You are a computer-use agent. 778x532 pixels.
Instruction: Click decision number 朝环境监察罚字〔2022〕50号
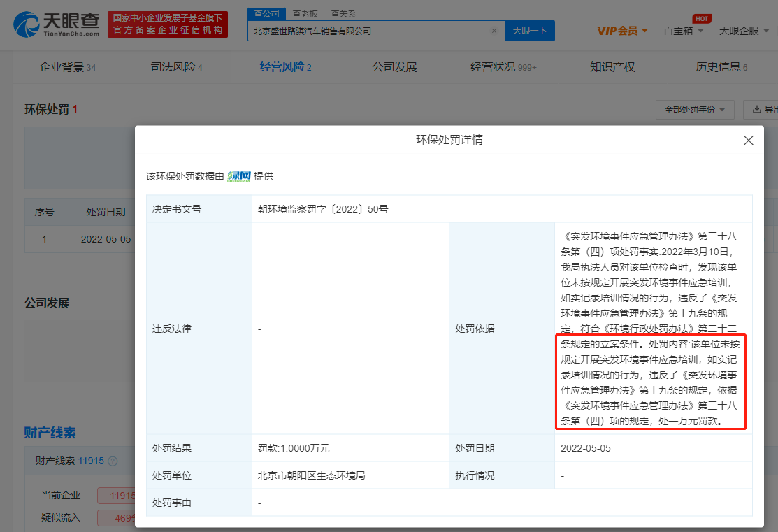(323, 210)
